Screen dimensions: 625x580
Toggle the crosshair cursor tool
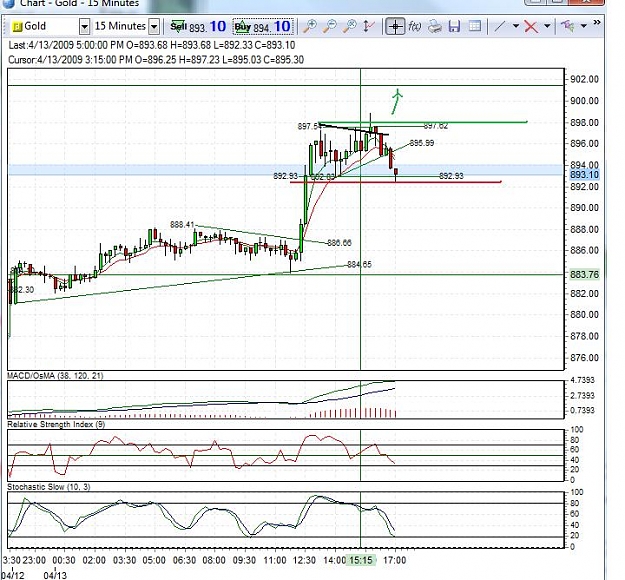395,27
